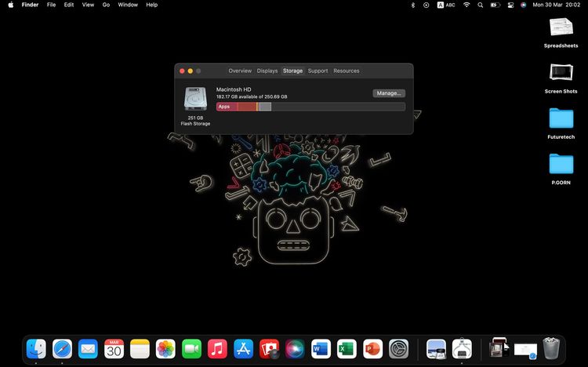
Task: Open Safari from the Dock
Action: pos(62,349)
